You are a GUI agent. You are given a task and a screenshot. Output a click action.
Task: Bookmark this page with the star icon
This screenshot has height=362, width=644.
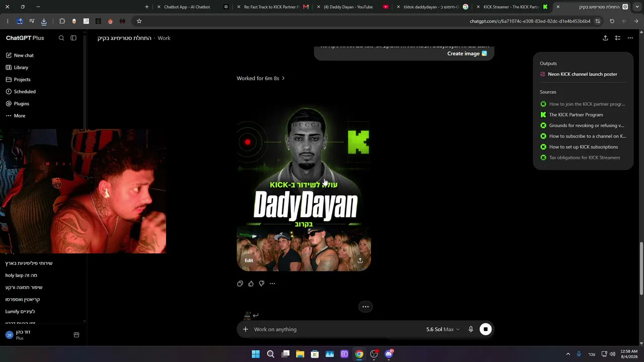point(139,21)
